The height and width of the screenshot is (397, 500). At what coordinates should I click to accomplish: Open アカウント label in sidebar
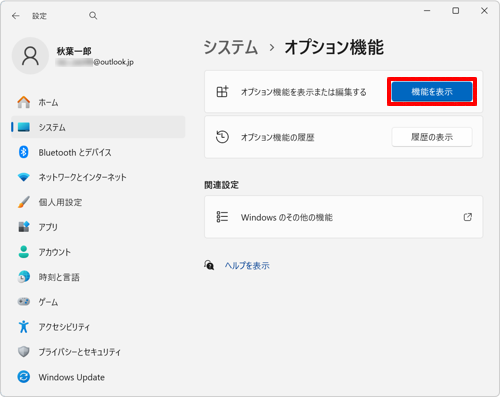click(x=55, y=252)
